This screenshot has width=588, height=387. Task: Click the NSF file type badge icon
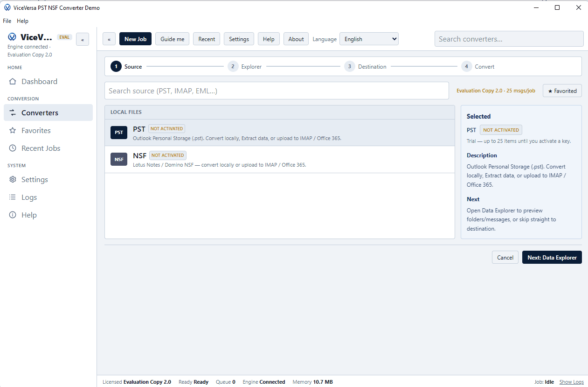click(119, 159)
